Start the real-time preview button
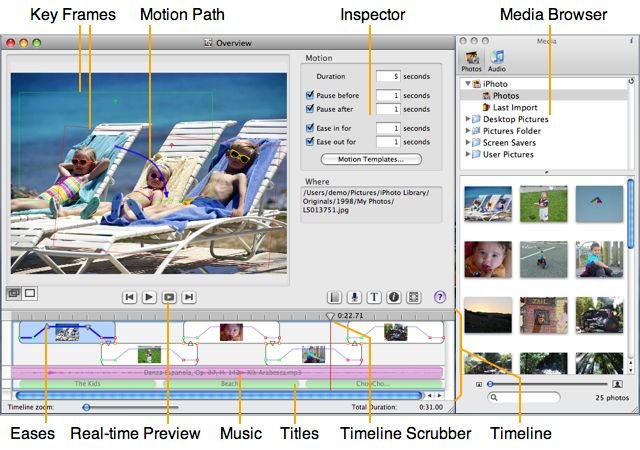Viewport: 640px width, 450px height. (169, 297)
